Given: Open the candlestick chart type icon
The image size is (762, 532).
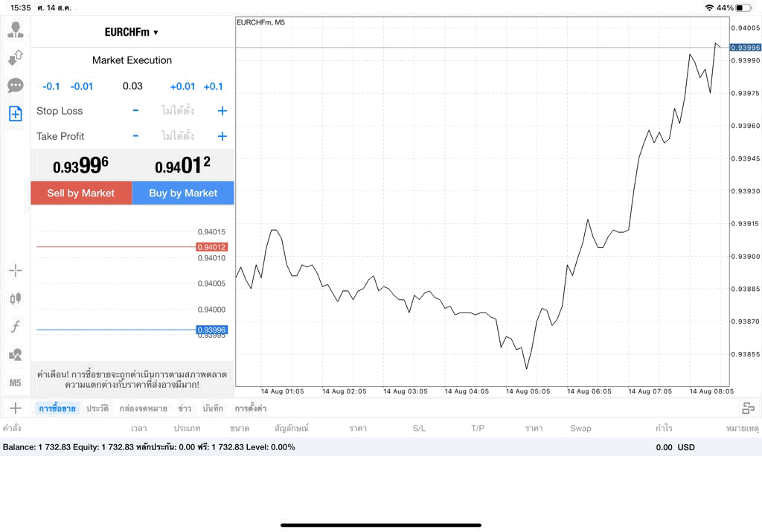Looking at the screenshot, I should (16, 298).
